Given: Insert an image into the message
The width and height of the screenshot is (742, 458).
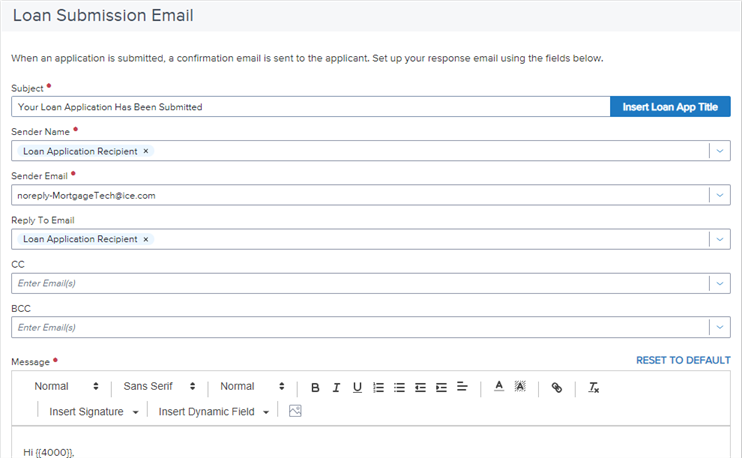Looking at the screenshot, I should click(x=295, y=411).
